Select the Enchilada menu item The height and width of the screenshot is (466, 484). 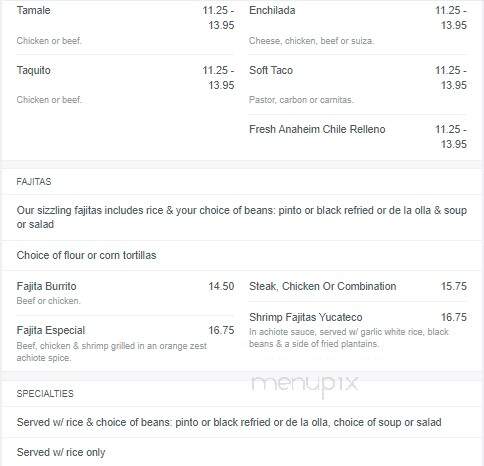(272, 10)
